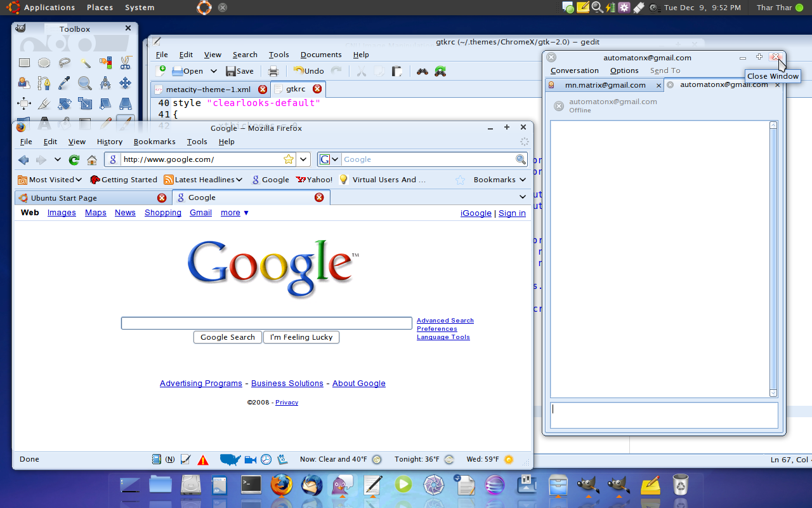Open the Advanced Search link
The height and width of the screenshot is (508, 812).
pos(445,321)
